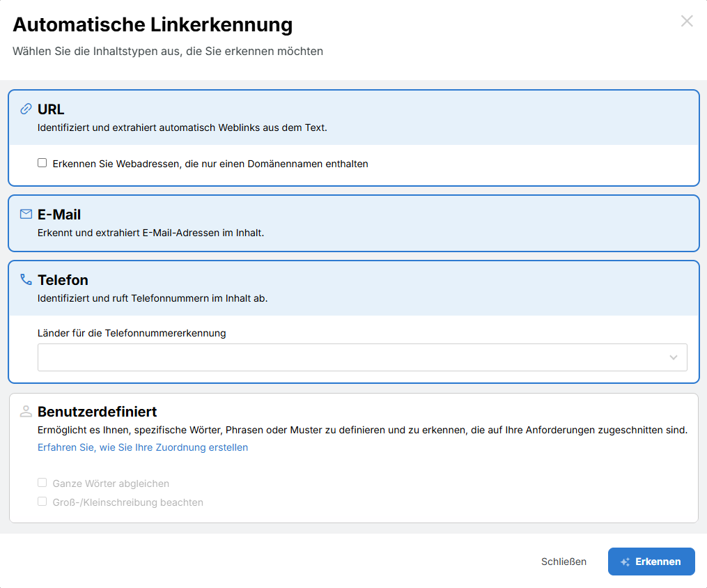Enable detection of domain-only web addresses
The height and width of the screenshot is (588, 707).
click(42, 163)
